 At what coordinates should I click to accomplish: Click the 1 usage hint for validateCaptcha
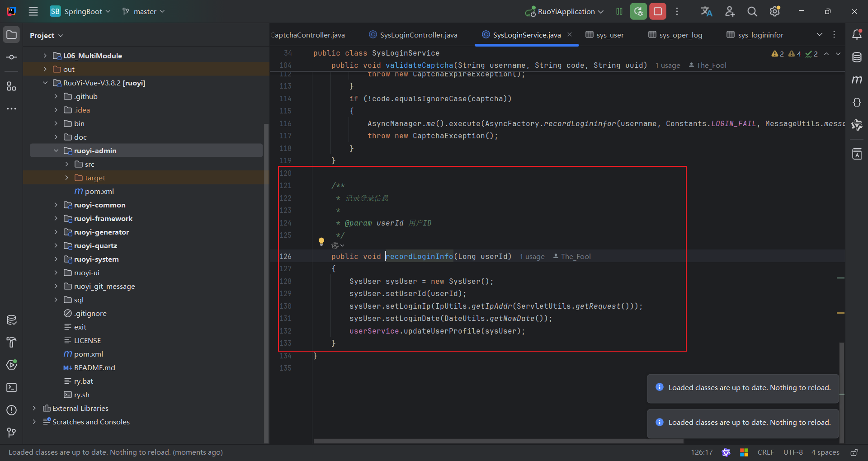pos(668,66)
